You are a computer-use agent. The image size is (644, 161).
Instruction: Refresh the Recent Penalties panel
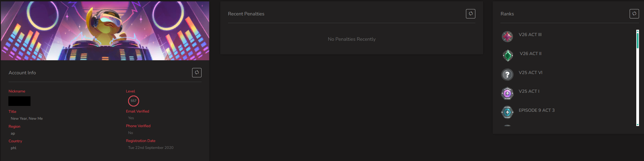coord(471,14)
